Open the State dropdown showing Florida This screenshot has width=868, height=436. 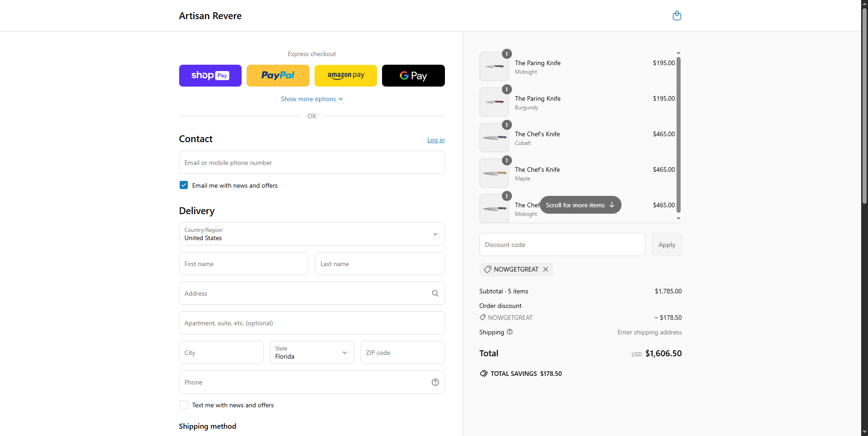(312, 353)
